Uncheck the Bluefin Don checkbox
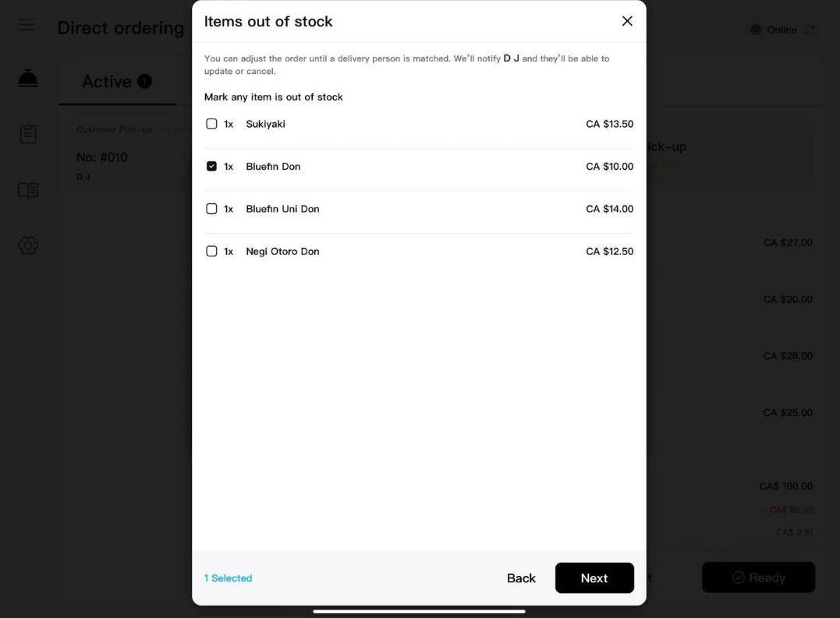The height and width of the screenshot is (618, 840). 211,167
